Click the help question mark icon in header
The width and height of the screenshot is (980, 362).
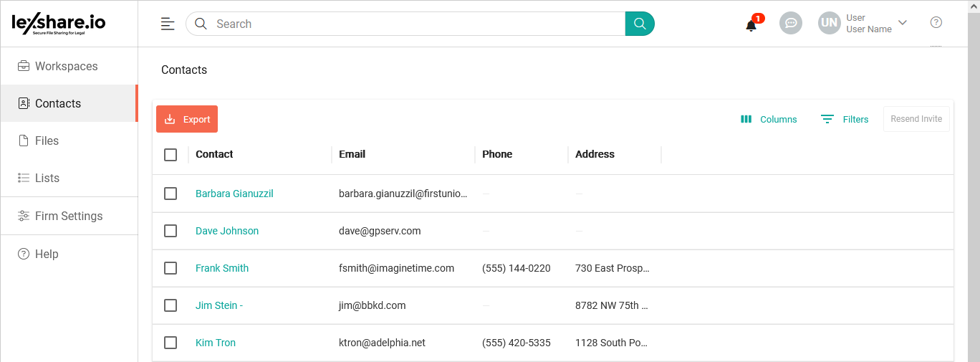coord(936,22)
